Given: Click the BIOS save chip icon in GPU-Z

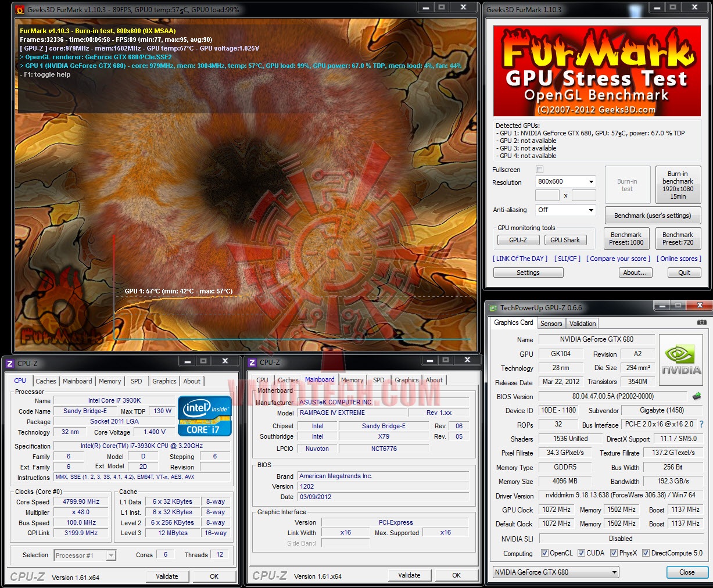Looking at the screenshot, I should 696,396.
